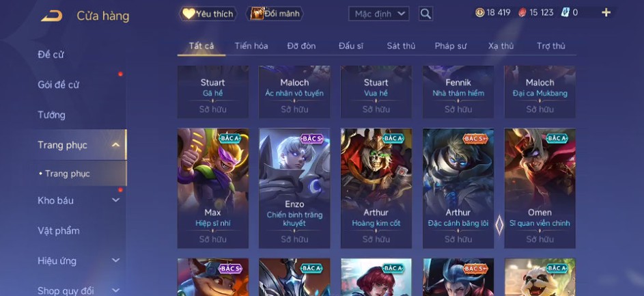Open Yêu thích favorites heart filter
Screen dimensions: 644x296
tap(208, 14)
